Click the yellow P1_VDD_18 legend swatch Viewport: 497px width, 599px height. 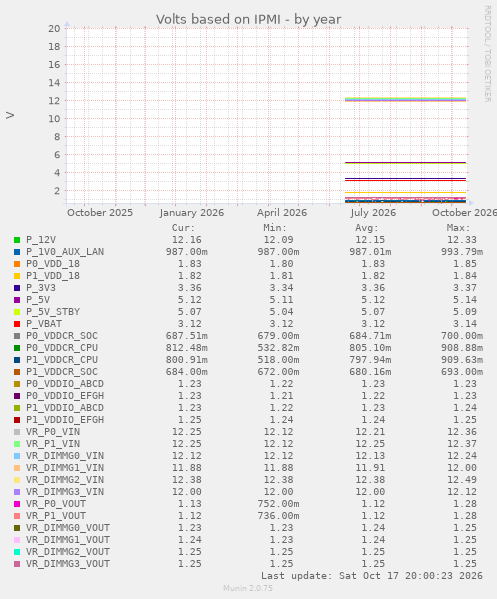17,276
